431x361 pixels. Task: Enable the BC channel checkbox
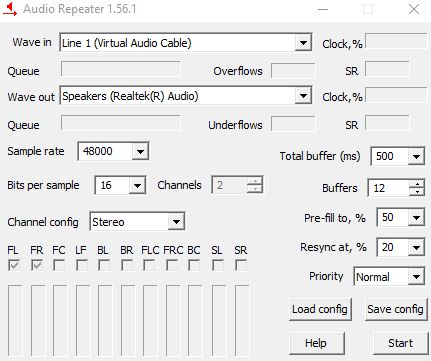pyautogui.click(x=194, y=265)
